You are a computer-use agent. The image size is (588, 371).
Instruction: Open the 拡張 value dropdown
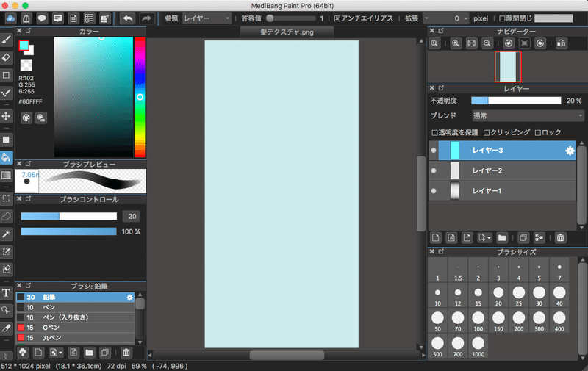(426, 18)
